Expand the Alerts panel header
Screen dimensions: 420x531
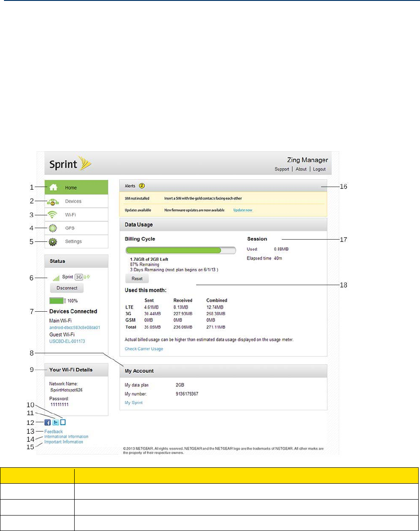pos(223,186)
